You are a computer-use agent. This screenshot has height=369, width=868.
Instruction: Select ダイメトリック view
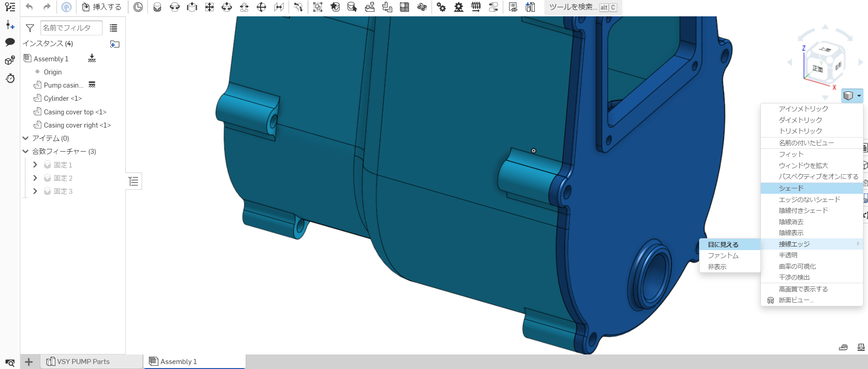(800, 120)
